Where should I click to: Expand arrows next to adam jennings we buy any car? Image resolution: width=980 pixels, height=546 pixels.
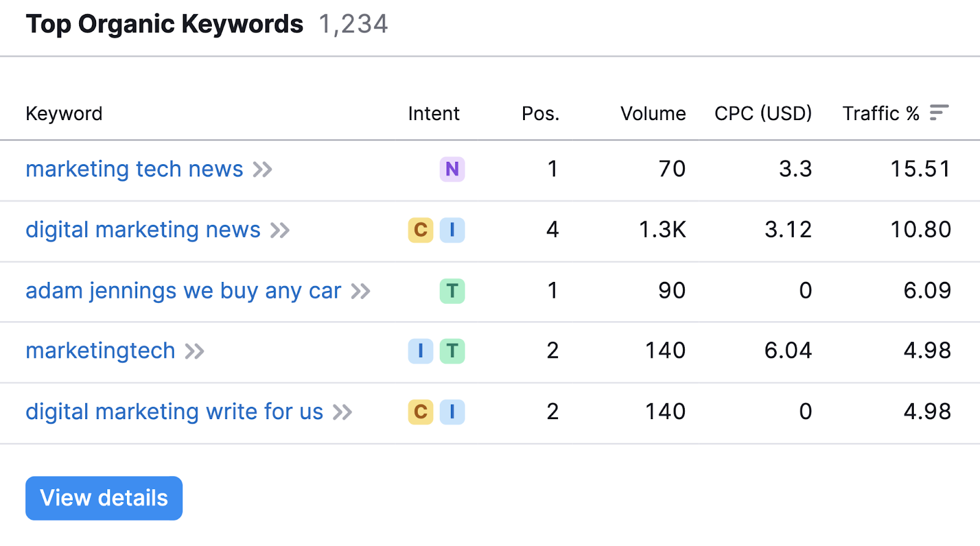(x=361, y=291)
